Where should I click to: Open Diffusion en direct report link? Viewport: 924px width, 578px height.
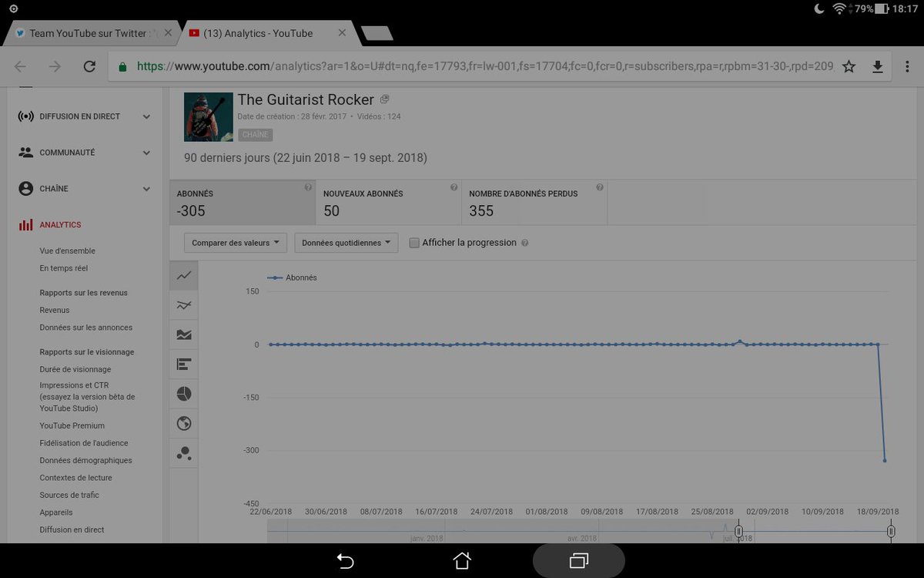coord(72,529)
